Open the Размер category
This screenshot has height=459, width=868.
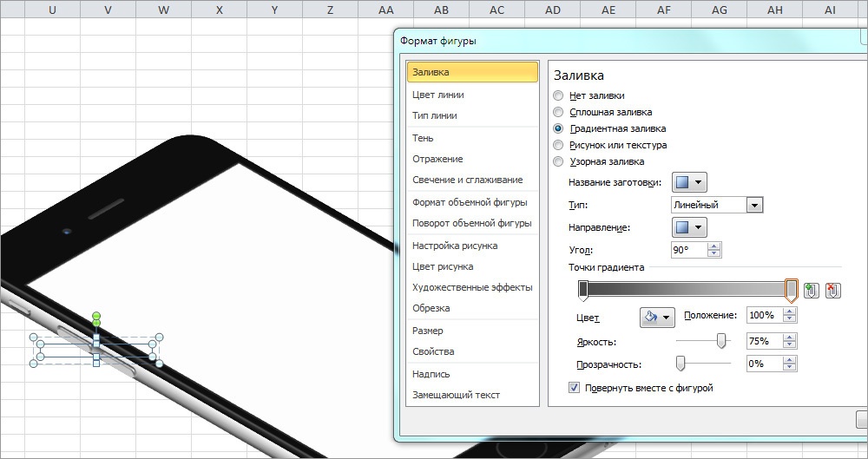coord(472,331)
